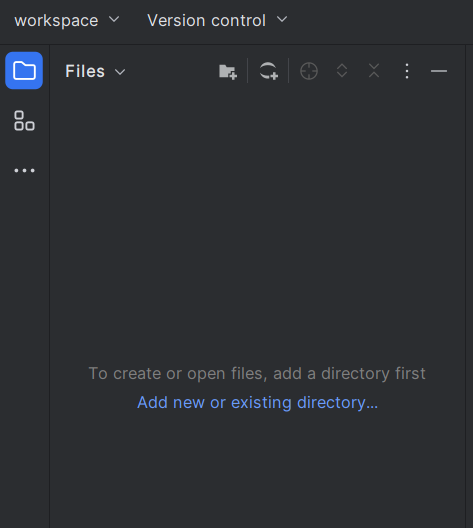
Task: Click the new directory folder-plus icon
Action: pyautogui.click(x=228, y=71)
